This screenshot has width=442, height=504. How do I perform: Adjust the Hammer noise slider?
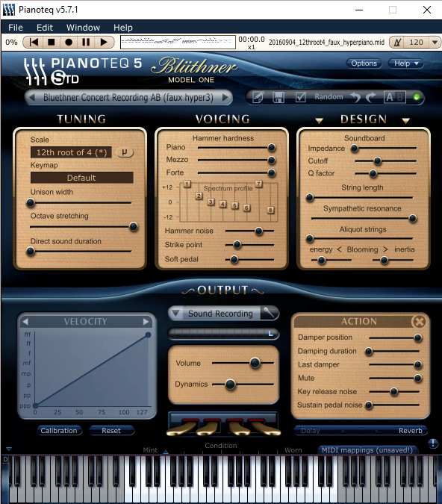tap(258, 231)
